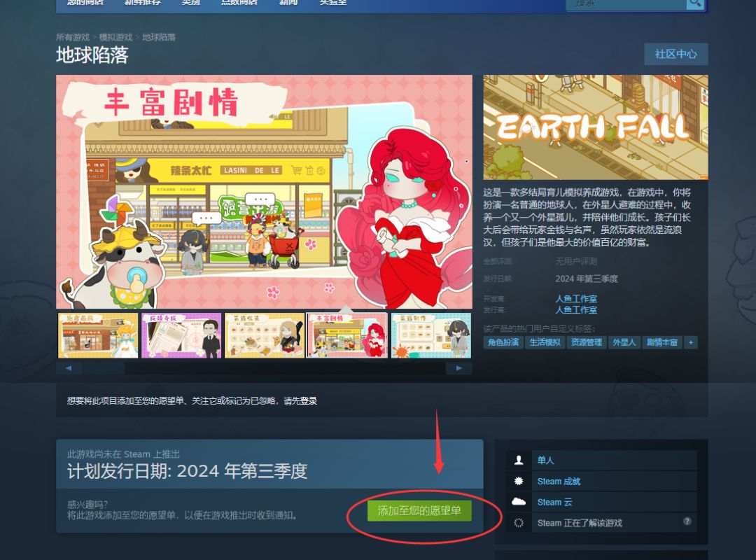Select the yellow food-grid thumbnail with blonde girl

265,335
